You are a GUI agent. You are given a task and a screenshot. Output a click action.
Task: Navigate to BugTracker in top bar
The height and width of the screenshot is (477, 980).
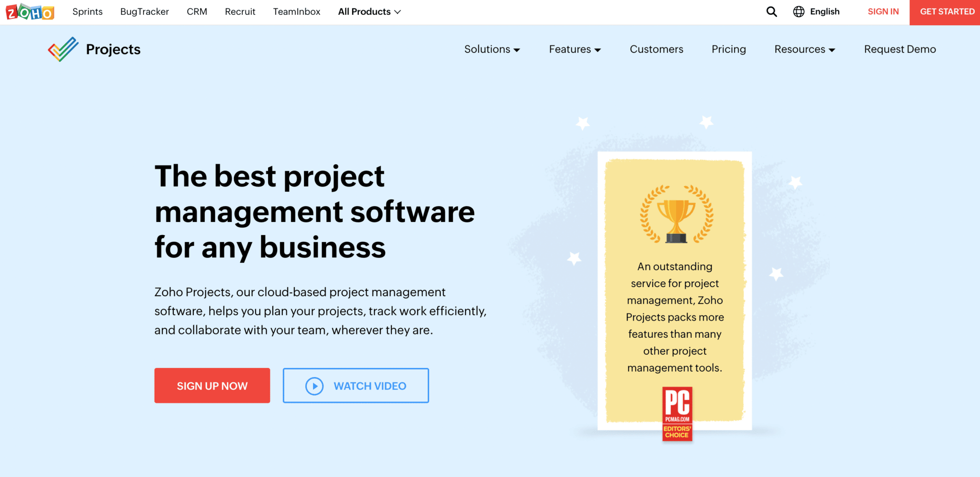[x=145, y=11]
